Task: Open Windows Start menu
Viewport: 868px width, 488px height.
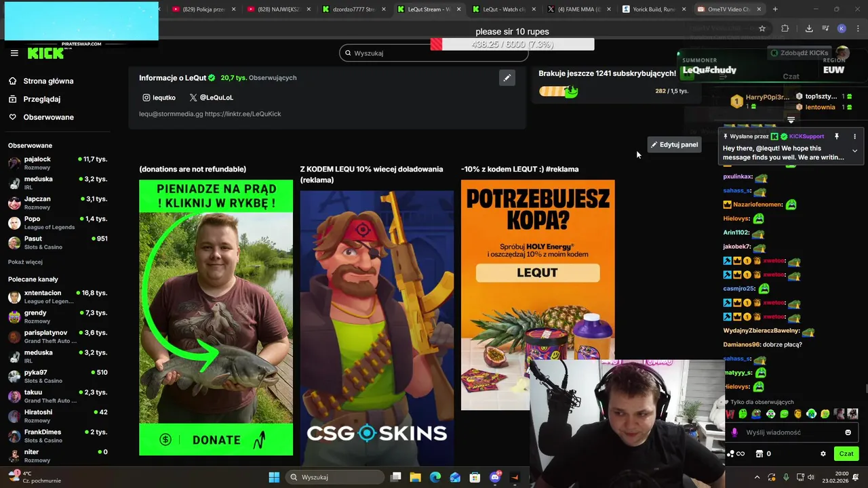Action: tap(274, 477)
